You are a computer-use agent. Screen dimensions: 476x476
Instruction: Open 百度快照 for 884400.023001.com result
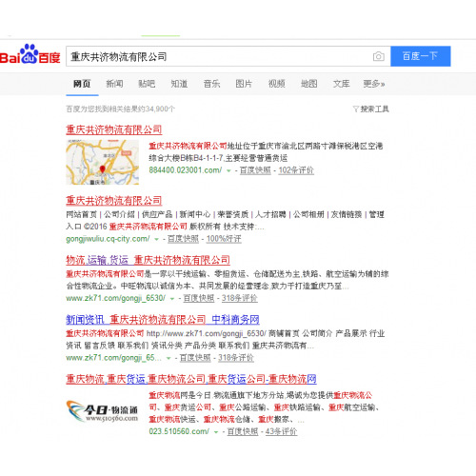tap(255, 170)
